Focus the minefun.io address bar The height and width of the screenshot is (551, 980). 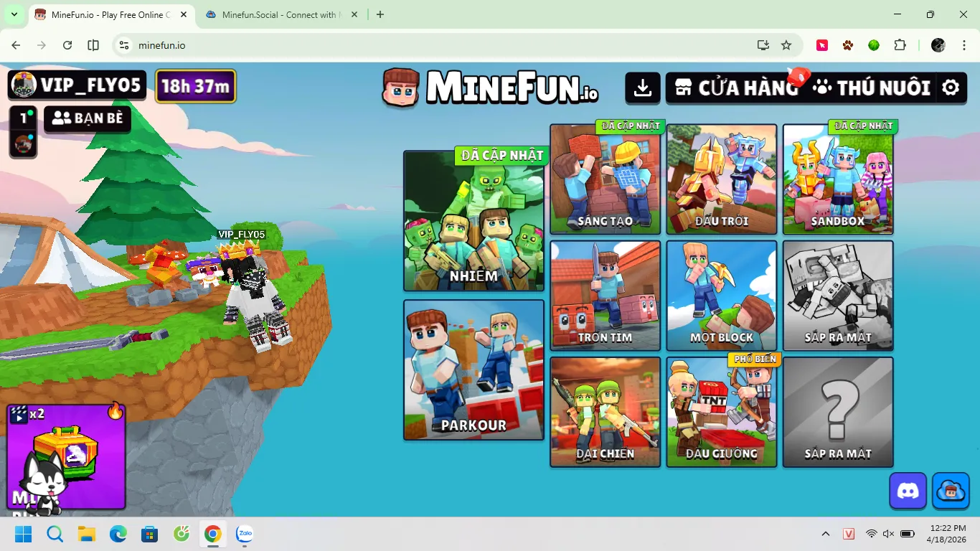[x=456, y=45]
